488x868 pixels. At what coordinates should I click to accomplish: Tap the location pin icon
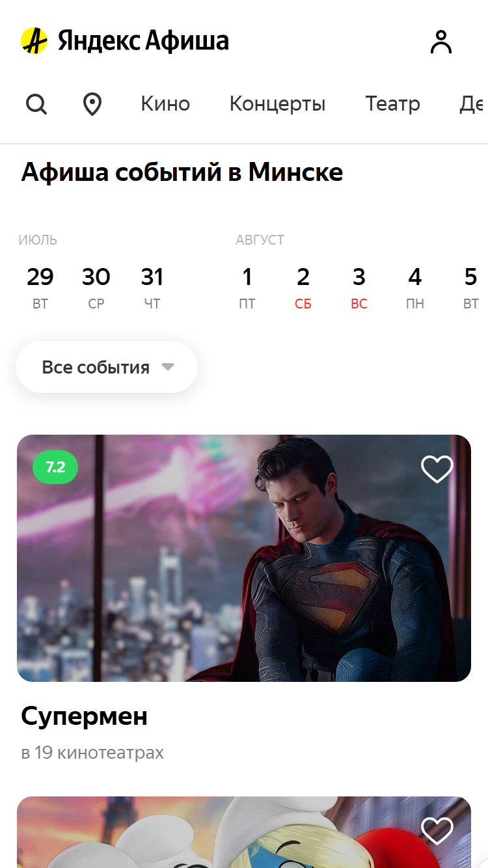point(92,104)
